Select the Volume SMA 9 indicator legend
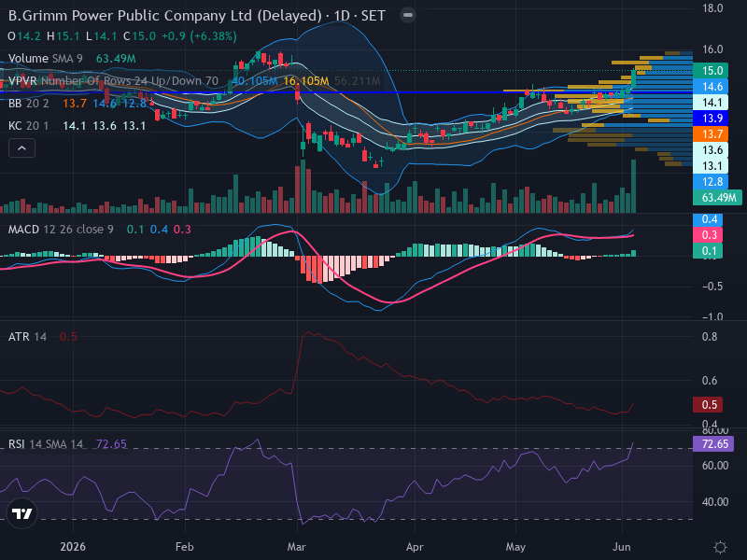 [45, 59]
